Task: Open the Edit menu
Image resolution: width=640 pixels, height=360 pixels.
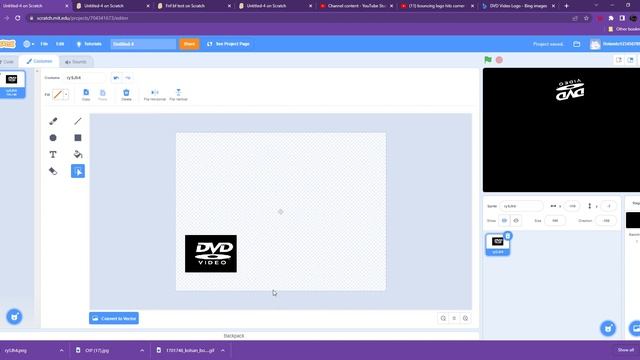Action: pos(60,44)
